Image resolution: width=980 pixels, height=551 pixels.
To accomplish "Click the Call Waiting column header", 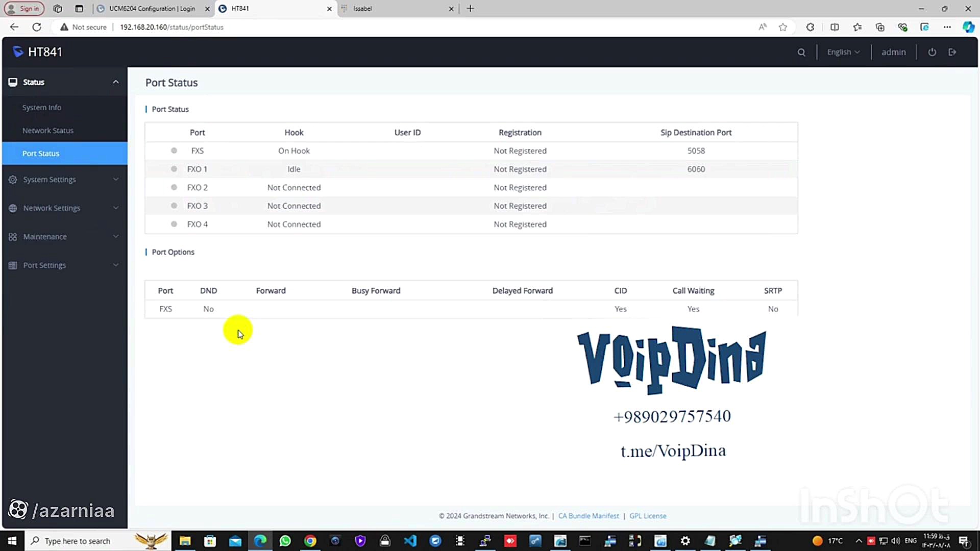I will pos(693,291).
